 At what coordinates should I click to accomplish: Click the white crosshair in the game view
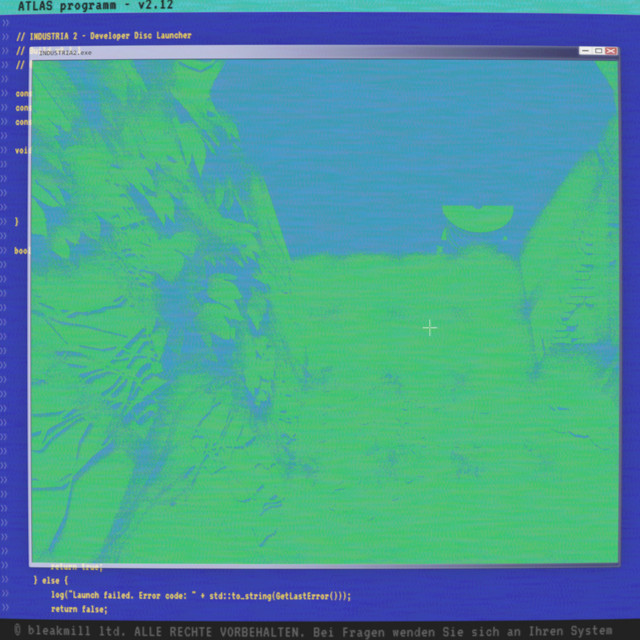429,327
